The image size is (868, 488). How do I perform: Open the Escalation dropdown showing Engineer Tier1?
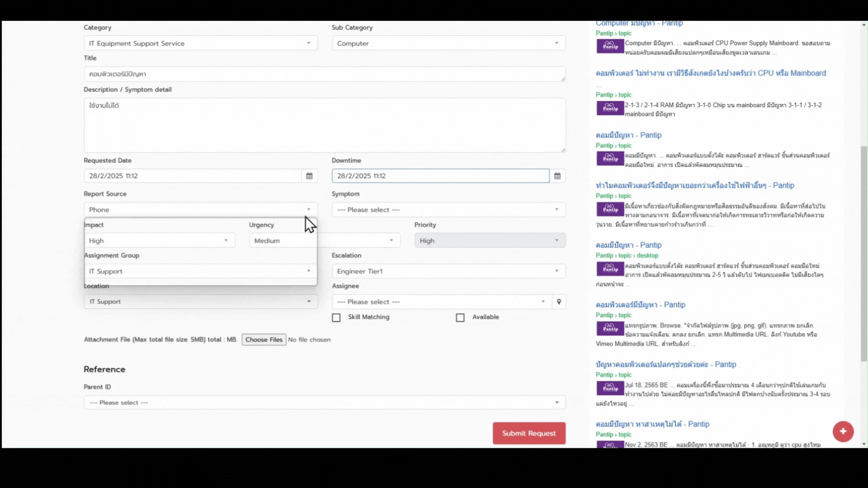(x=448, y=271)
